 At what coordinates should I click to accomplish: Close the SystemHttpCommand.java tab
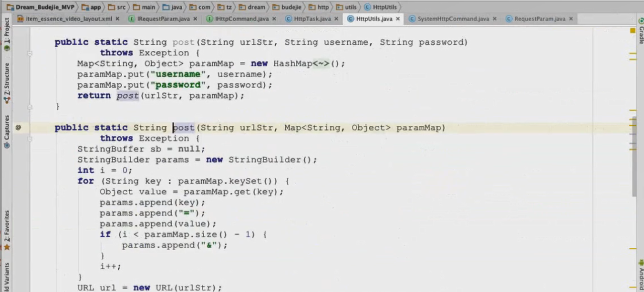(495, 19)
